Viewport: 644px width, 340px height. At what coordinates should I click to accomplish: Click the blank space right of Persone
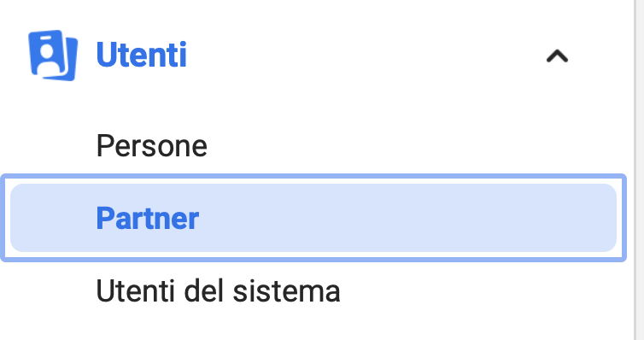(x=411, y=146)
